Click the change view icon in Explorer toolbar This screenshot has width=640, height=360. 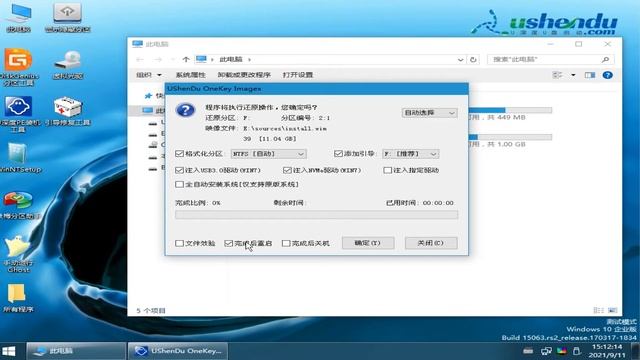coord(558,75)
